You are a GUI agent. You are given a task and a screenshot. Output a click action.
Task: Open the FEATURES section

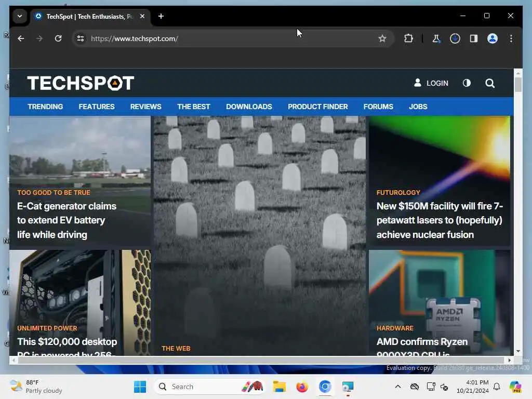pyautogui.click(x=97, y=107)
